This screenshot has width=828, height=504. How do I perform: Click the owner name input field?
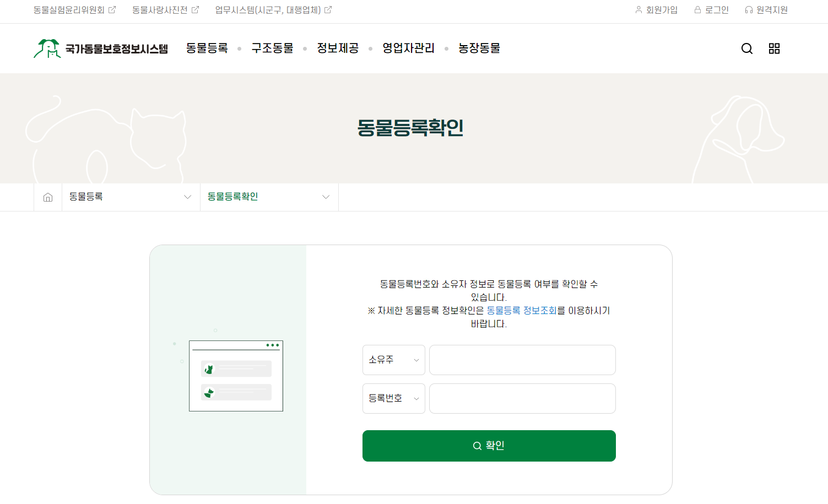[x=522, y=360]
